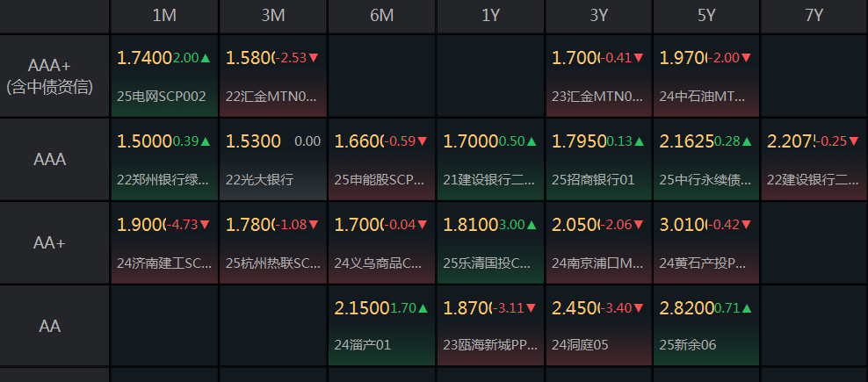Click green up arrow in 25新余06 cell
Image resolution: width=868 pixels, height=382 pixels.
(748, 308)
